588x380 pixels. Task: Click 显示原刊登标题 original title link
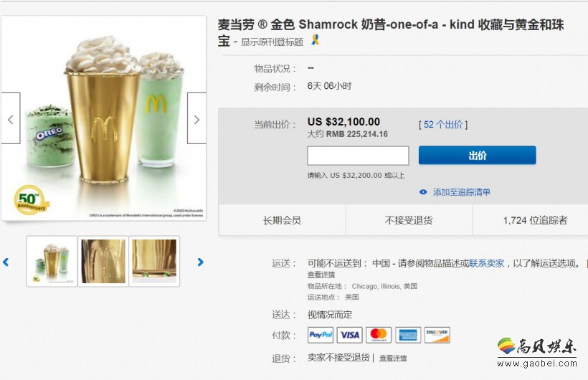click(x=272, y=42)
